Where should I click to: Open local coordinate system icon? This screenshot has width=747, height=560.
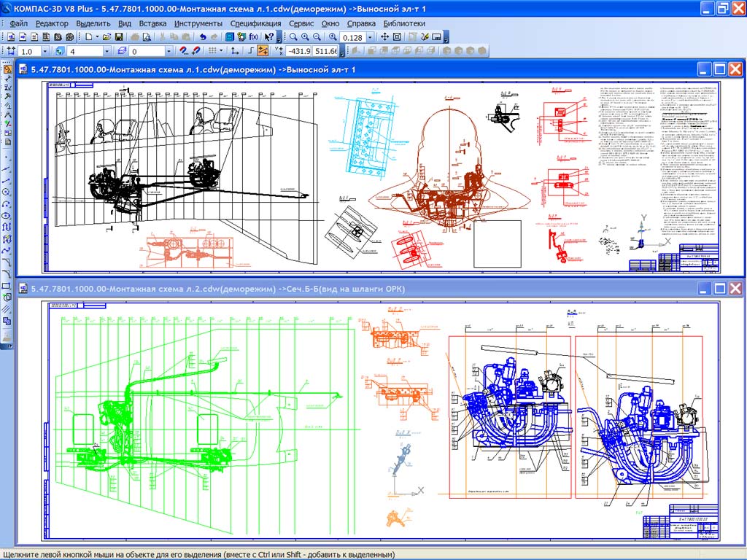pos(234,50)
